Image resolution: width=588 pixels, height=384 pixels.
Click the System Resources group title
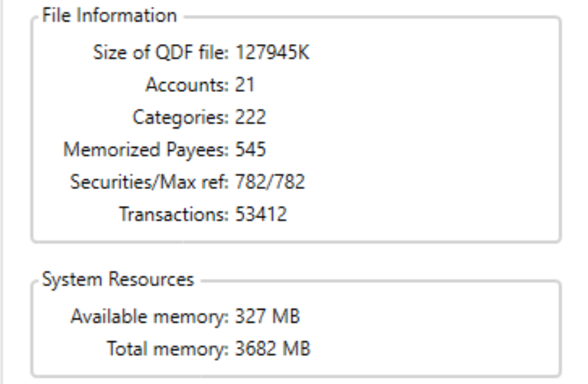(118, 279)
